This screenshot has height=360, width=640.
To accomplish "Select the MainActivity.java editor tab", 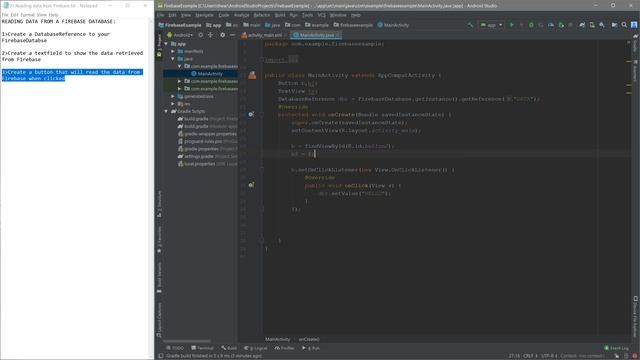I will (317, 36).
